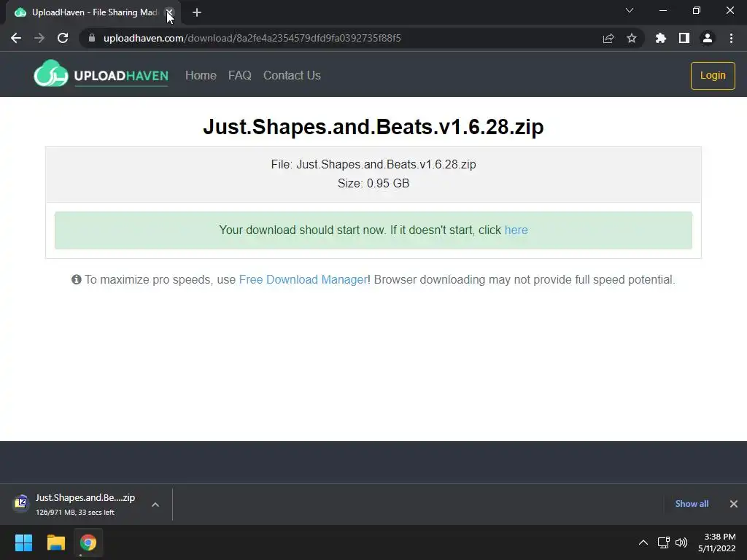Close the UploadHaven tab
The image size is (747, 560).
pos(169,12)
